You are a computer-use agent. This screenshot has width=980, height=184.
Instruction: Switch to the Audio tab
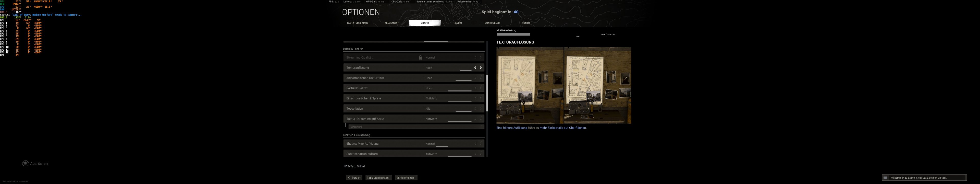(x=458, y=23)
